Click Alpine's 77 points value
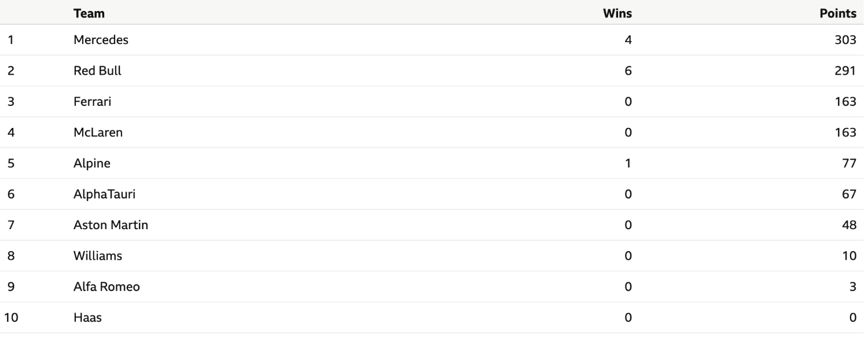Image resolution: width=868 pixels, height=342 pixels. coord(849,163)
